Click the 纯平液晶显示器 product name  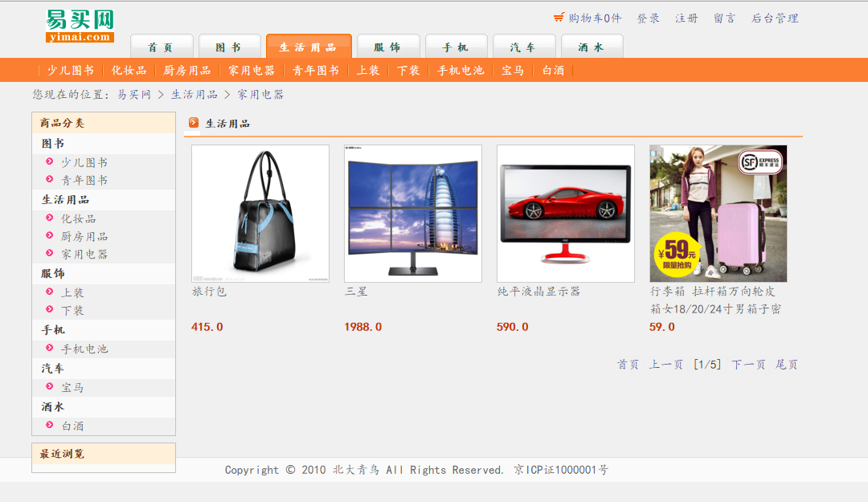(538, 291)
